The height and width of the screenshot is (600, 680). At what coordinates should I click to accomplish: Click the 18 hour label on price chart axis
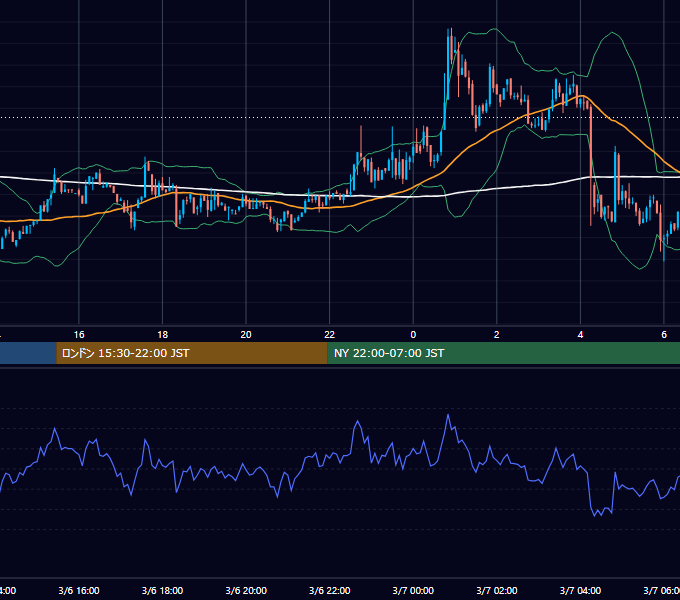pyautogui.click(x=162, y=335)
